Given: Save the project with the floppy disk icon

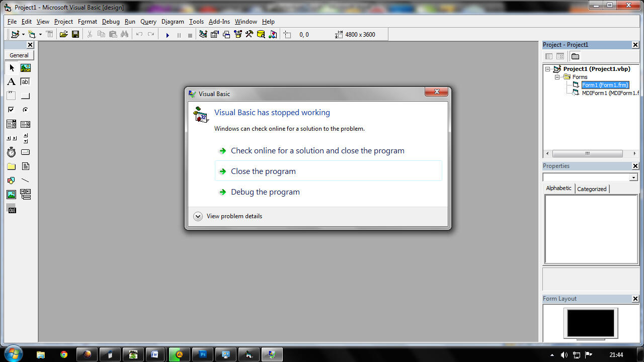Looking at the screenshot, I should [x=75, y=34].
